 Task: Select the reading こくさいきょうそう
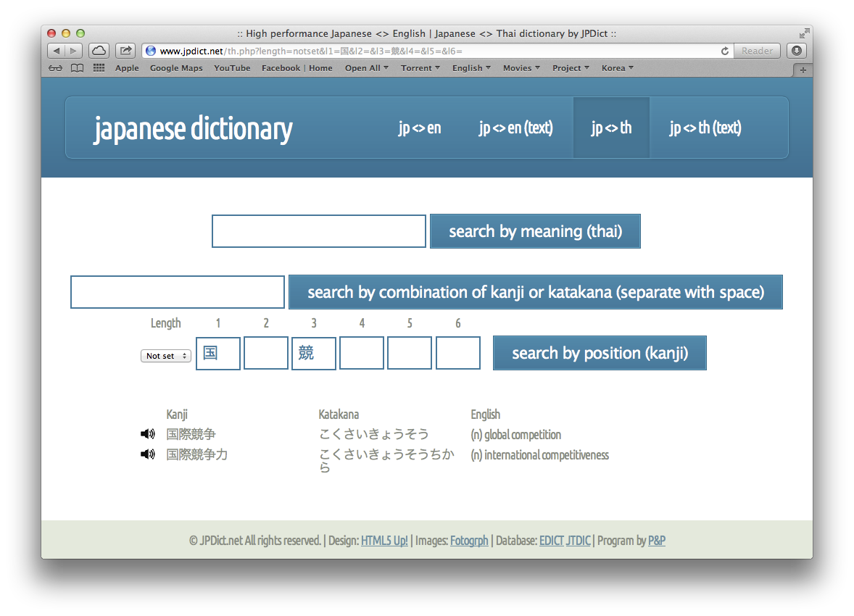[373, 434]
